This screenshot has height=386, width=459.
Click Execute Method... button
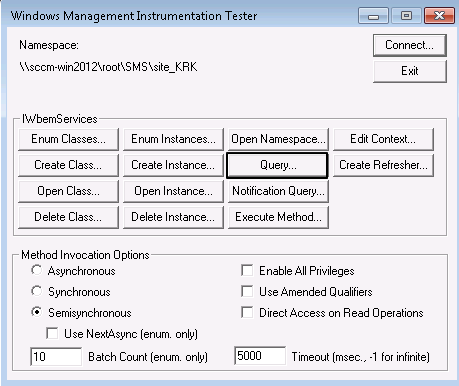278,217
